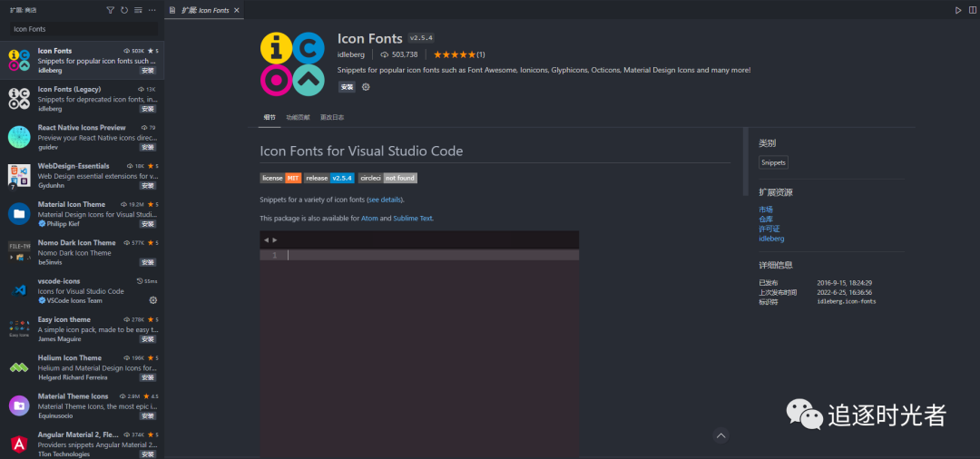Install React Native Icons Preview

148,147
